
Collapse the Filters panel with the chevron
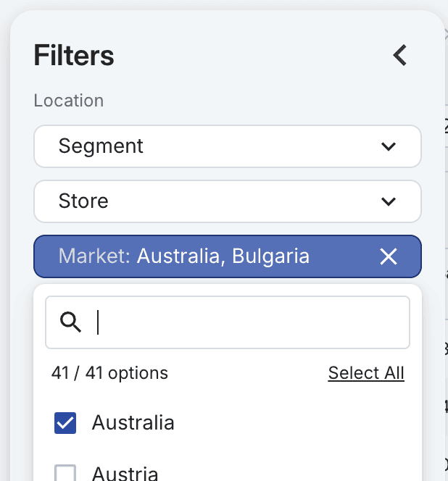pyautogui.click(x=399, y=55)
